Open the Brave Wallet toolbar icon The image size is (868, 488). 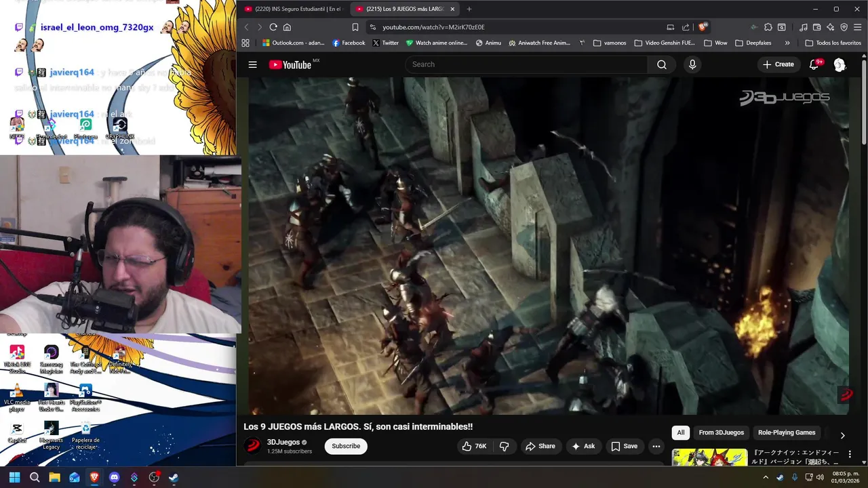(x=816, y=27)
